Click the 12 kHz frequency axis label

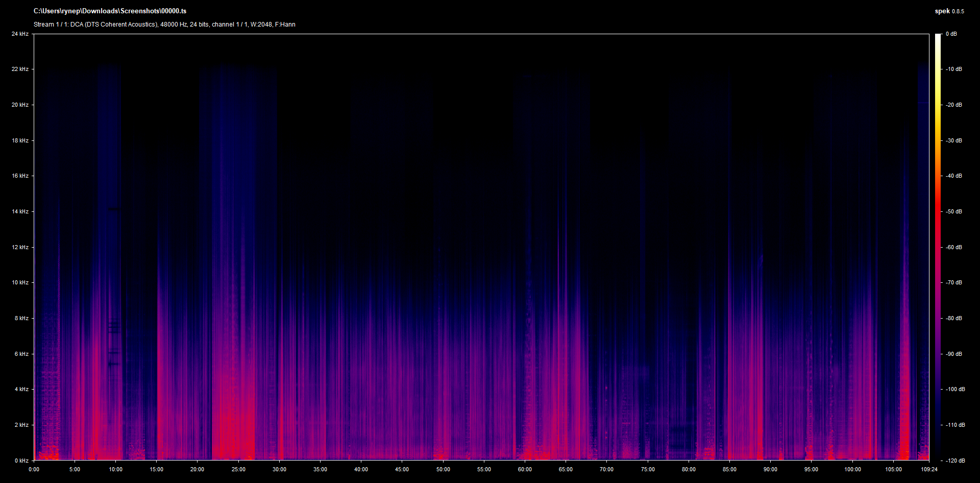coord(20,247)
